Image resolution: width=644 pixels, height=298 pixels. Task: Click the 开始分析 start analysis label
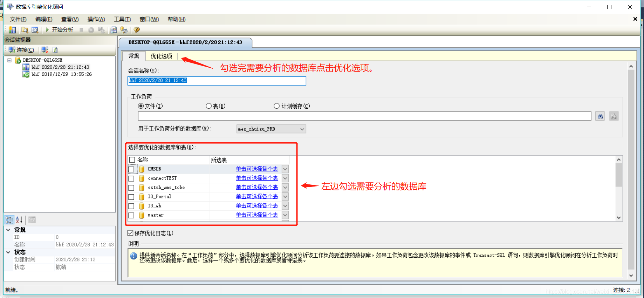[62, 30]
